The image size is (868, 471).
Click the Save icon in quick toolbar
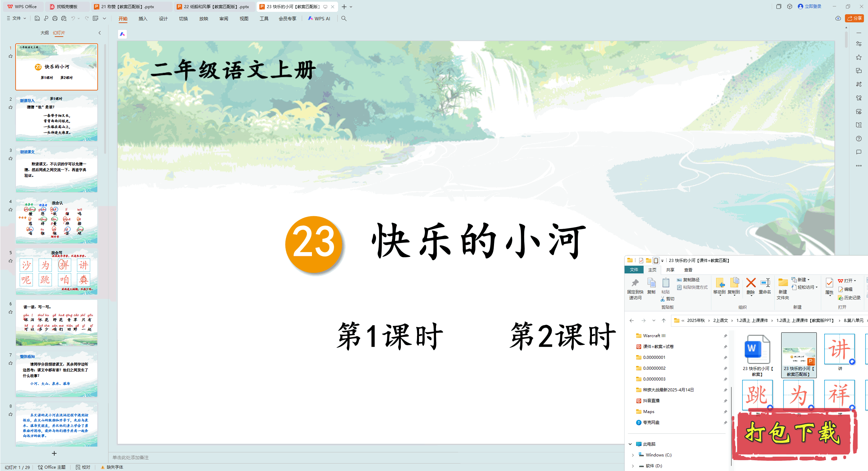37,18
